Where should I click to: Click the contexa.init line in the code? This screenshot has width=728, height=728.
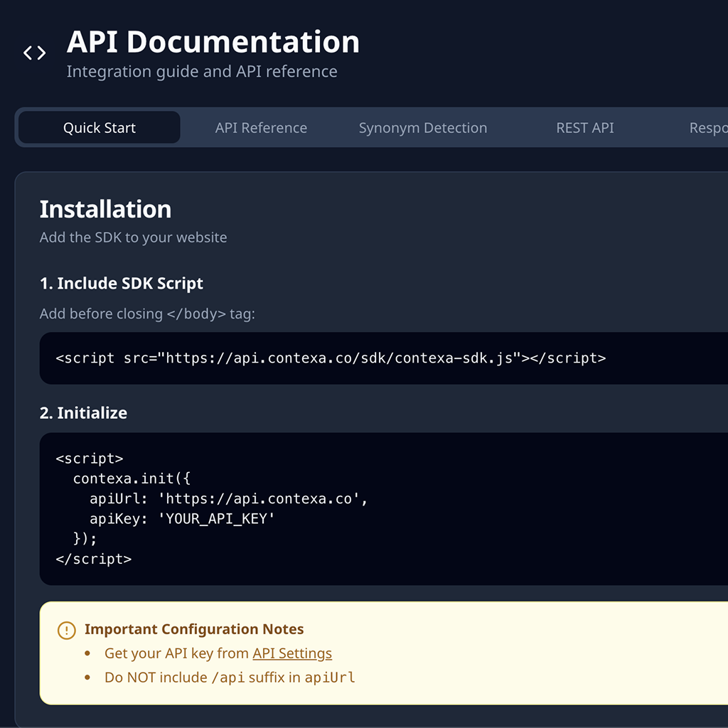pos(132,479)
